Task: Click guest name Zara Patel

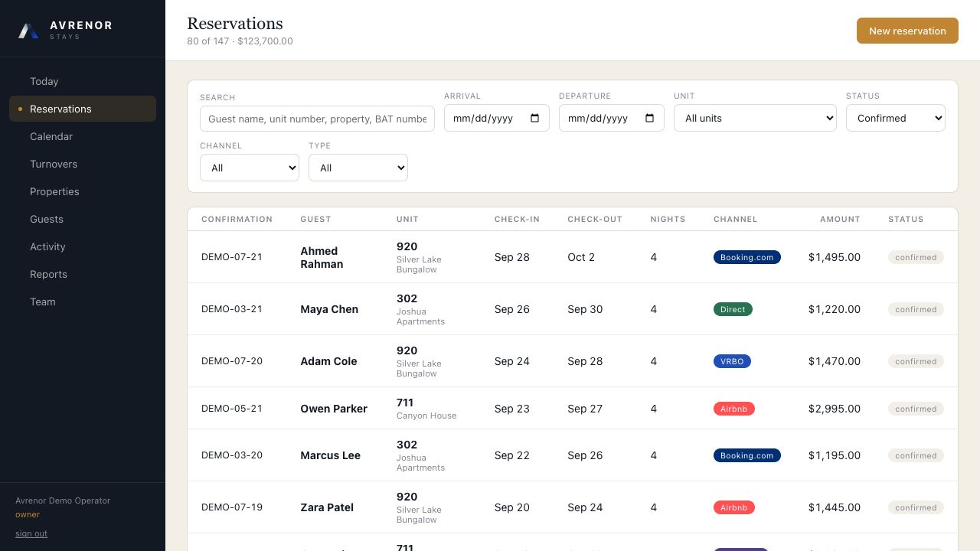Action: [327, 507]
